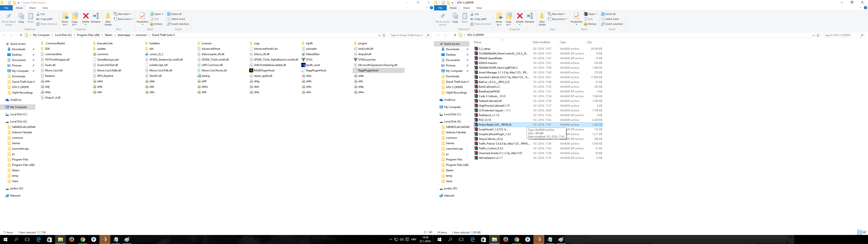Viewport: 868px width, 244px height.
Task: Select the RAGEPluginHook app with the Rockstar icon
Action: [264, 70]
